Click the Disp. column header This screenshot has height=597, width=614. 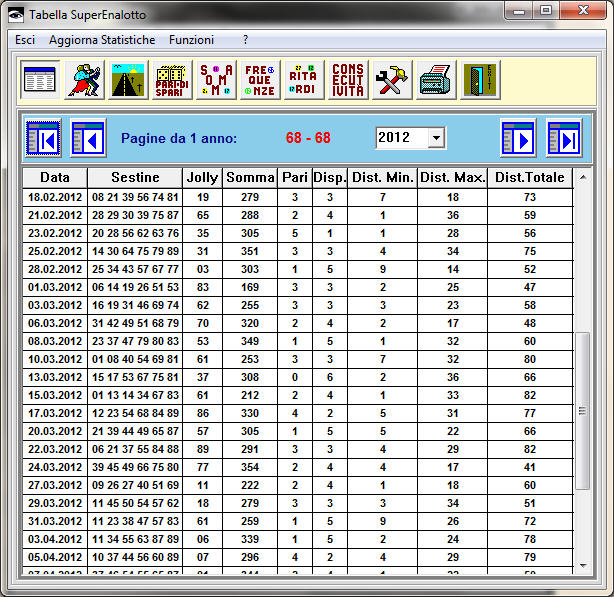330,178
